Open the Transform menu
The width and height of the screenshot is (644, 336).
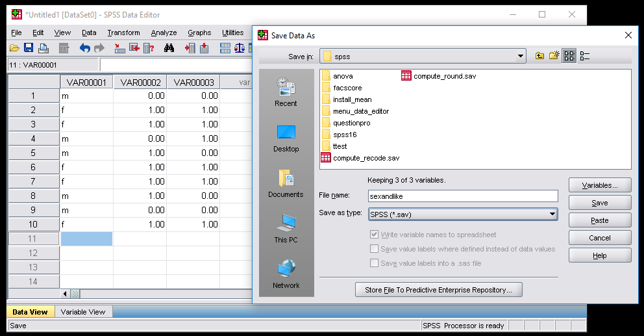tap(123, 32)
